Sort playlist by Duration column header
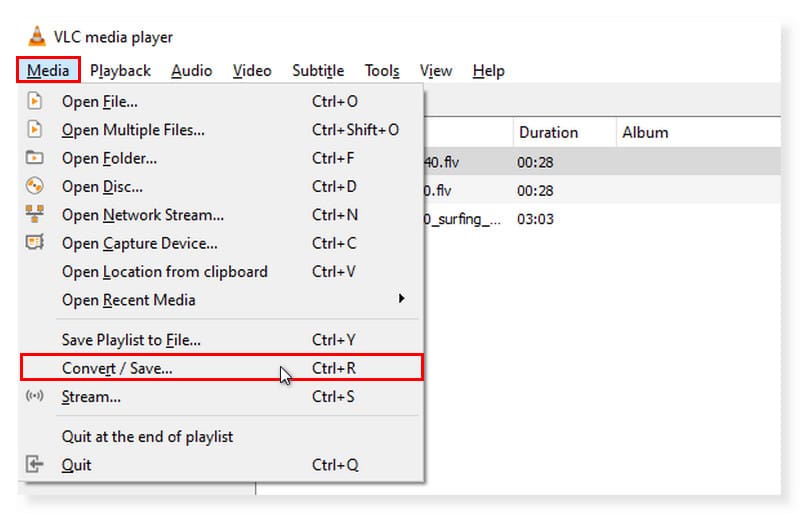Viewport: 800px width, 514px height. (548, 132)
